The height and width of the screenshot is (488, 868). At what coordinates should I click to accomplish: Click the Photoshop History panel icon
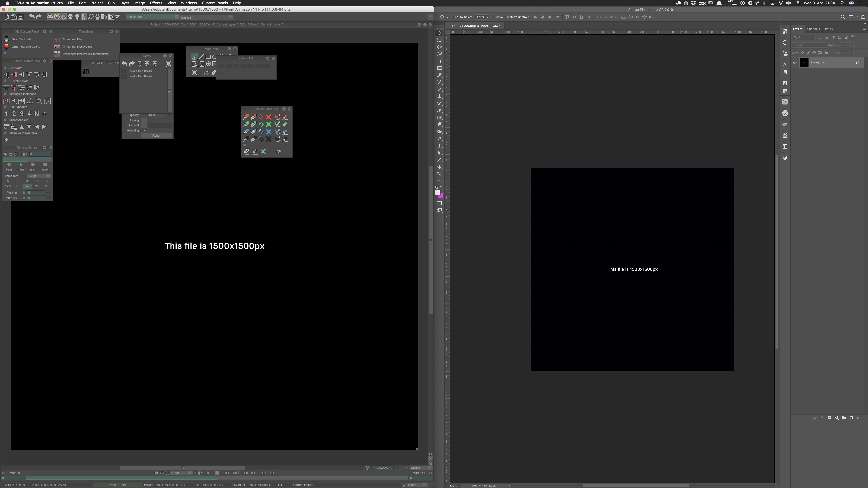click(785, 31)
